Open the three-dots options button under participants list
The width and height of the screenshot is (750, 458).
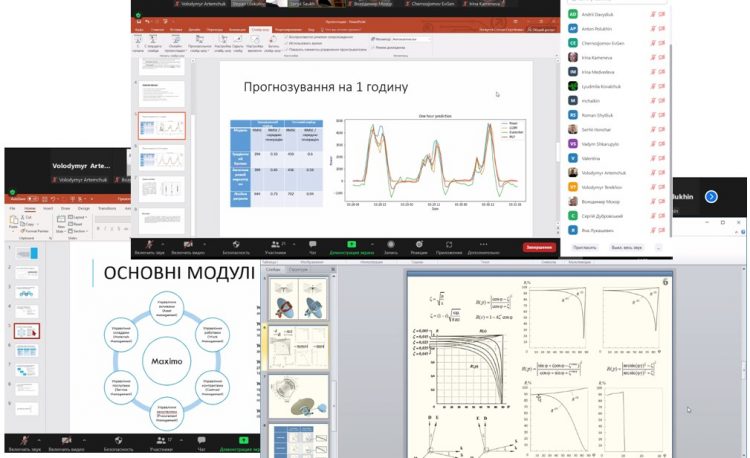659,248
